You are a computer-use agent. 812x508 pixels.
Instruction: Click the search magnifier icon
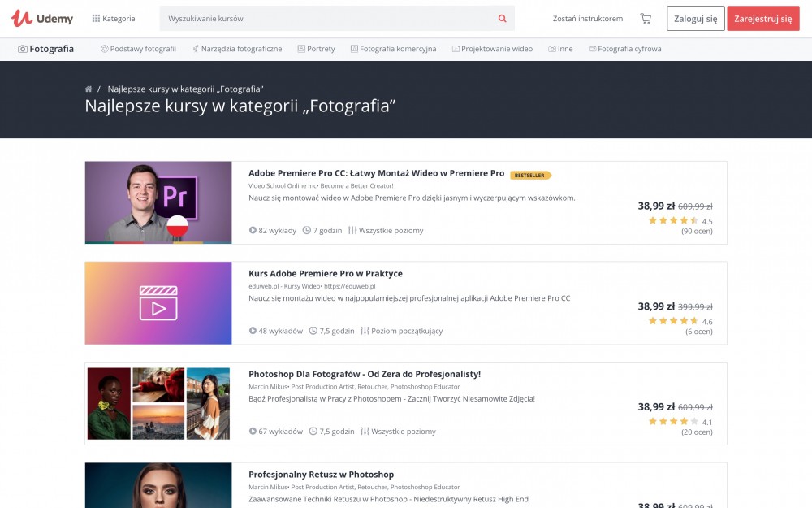(x=502, y=19)
